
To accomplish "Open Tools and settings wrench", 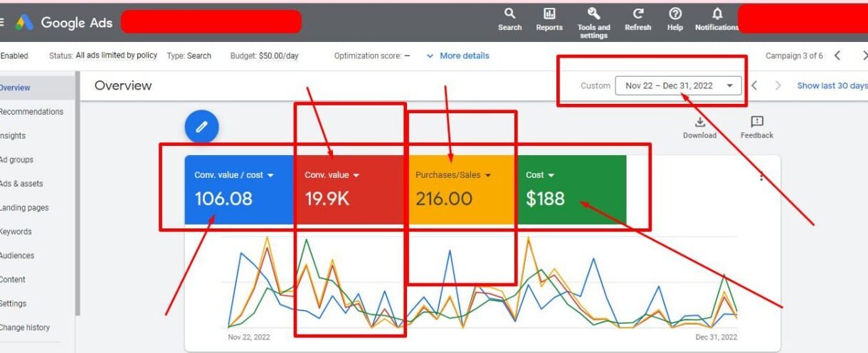I will click(593, 14).
